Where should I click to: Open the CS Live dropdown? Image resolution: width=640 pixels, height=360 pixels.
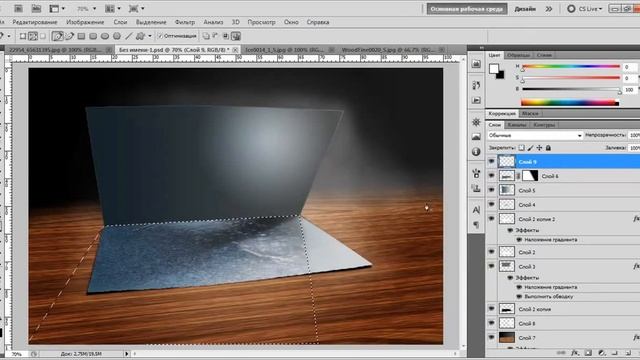[x=585, y=9]
